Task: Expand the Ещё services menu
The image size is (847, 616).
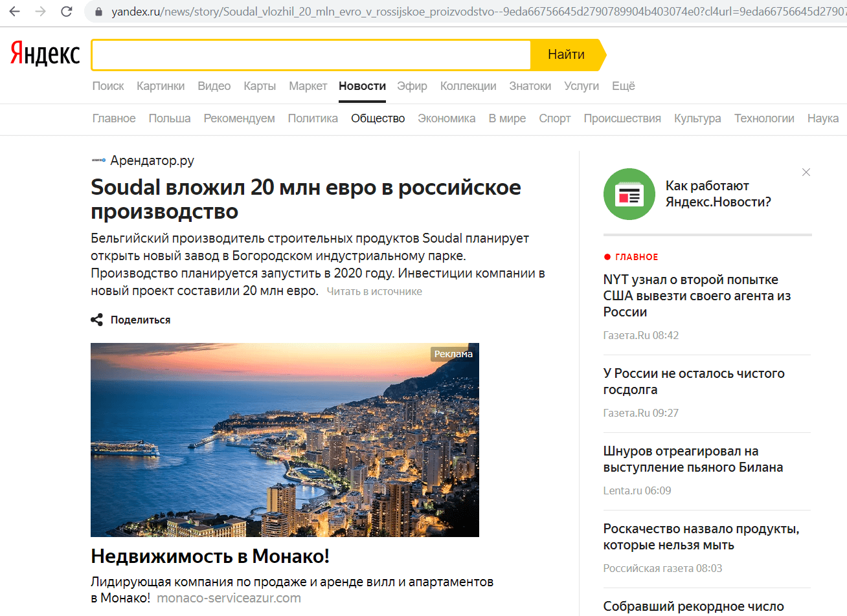Action: pyautogui.click(x=624, y=86)
